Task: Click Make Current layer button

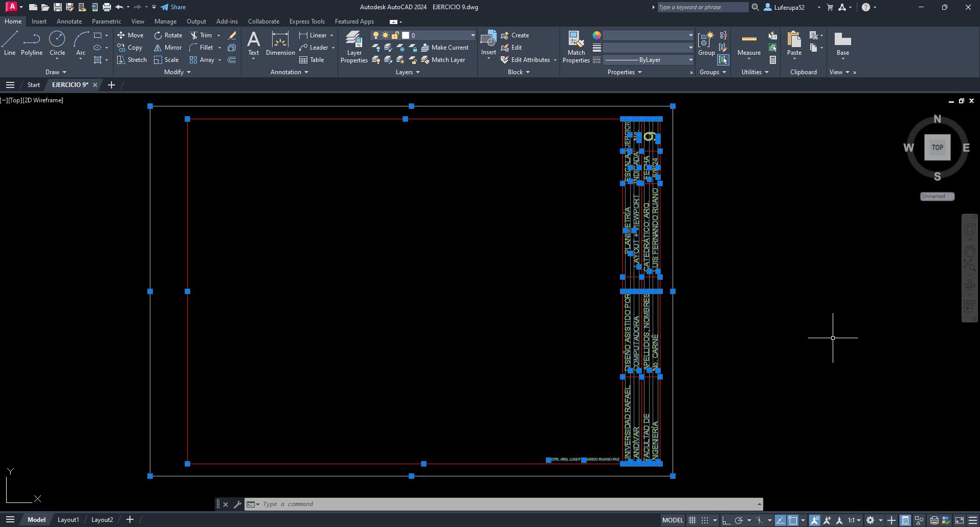Action: pyautogui.click(x=444, y=48)
